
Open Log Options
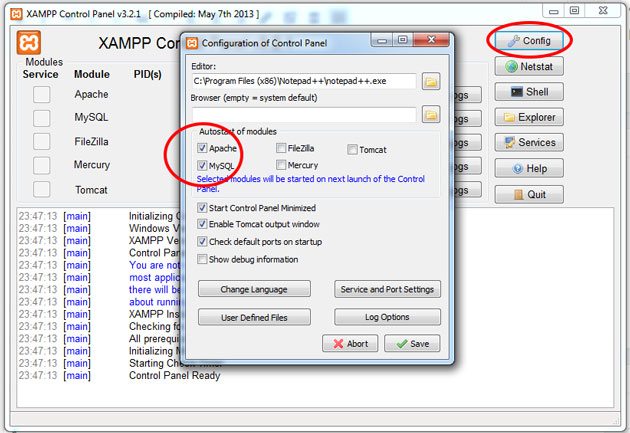387,317
